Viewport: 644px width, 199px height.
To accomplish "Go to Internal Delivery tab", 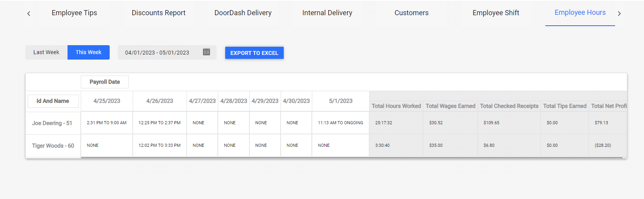I will pos(327,13).
